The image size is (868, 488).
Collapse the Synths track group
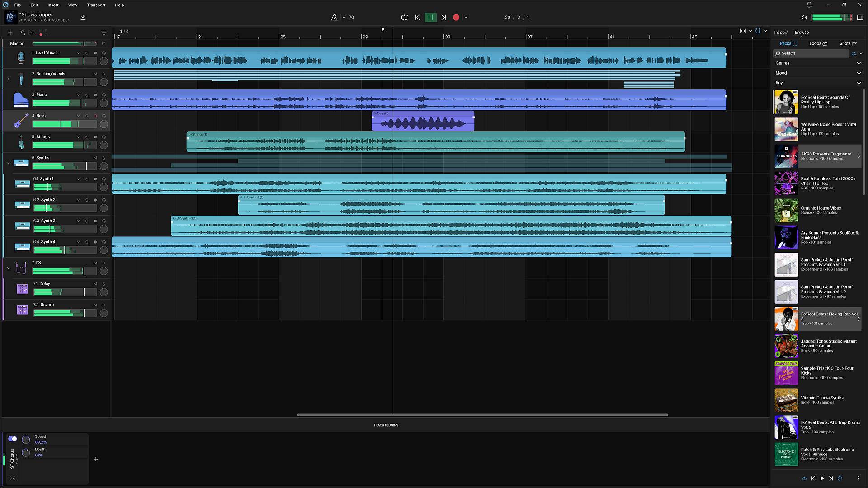(8, 163)
